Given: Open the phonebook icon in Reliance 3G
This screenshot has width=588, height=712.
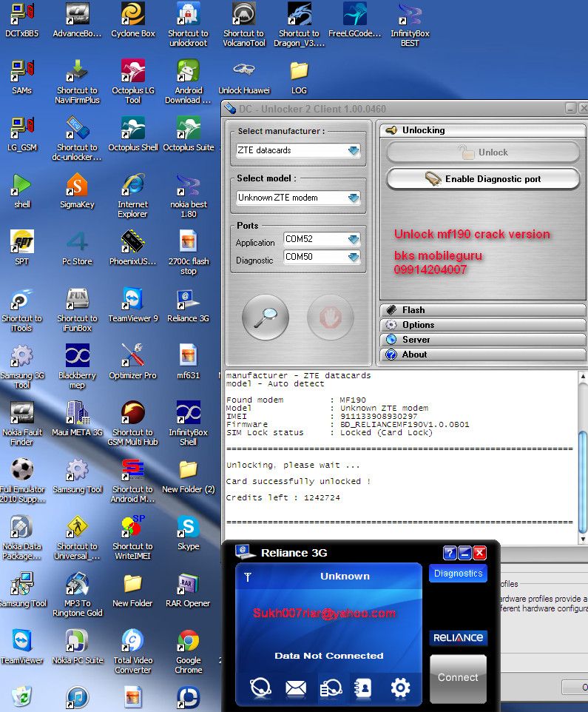Looking at the screenshot, I should (362, 688).
